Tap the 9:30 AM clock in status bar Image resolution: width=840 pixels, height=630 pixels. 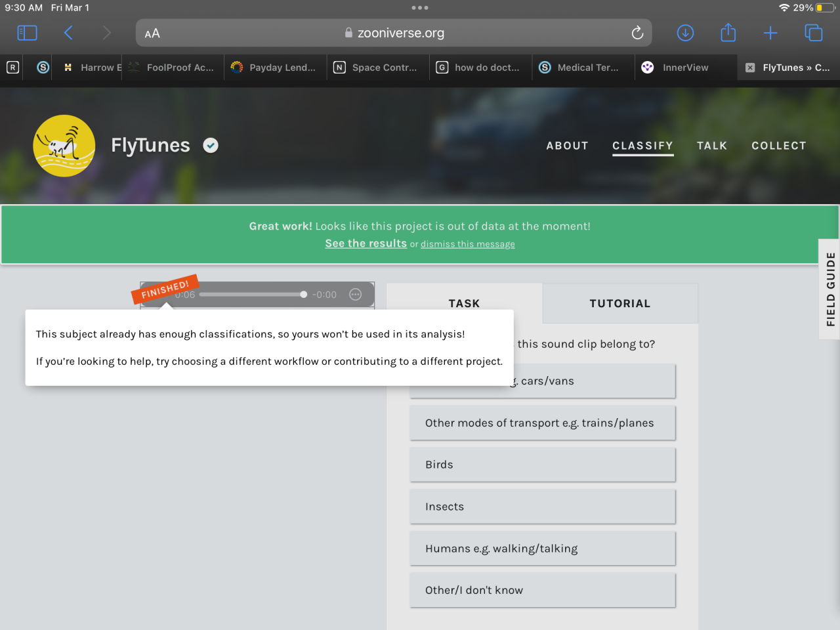pyautogui.click(x=24, y=8)
